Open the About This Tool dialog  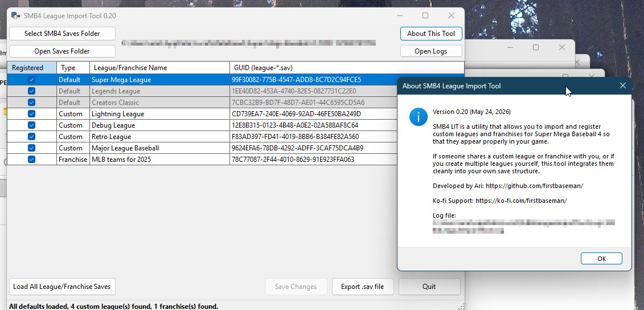[x=431, y=34]
